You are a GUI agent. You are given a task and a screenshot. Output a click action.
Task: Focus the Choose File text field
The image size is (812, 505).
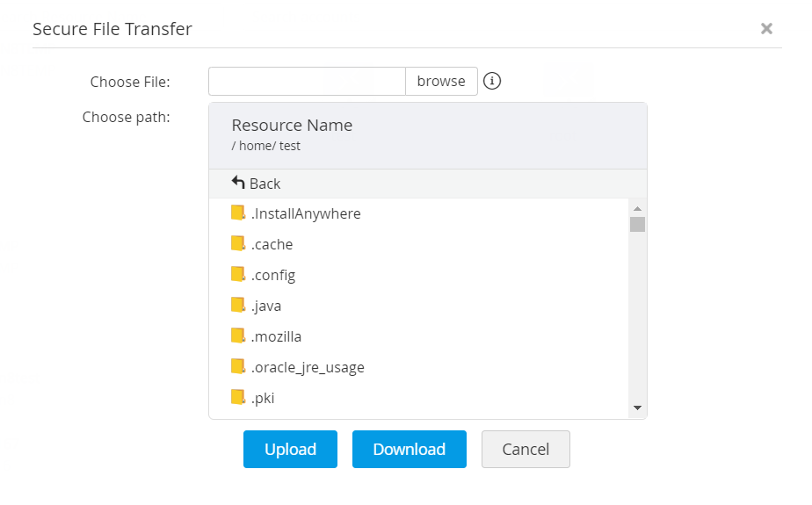[x=307, y=82]
